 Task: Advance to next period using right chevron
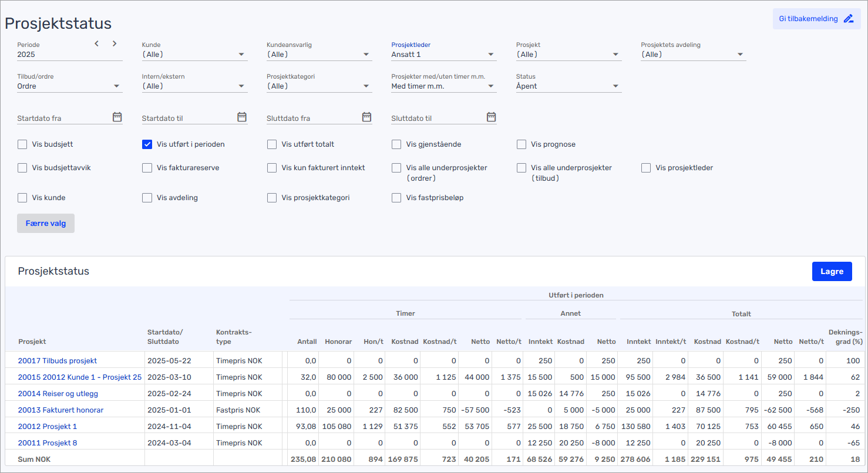pos(115,43)
